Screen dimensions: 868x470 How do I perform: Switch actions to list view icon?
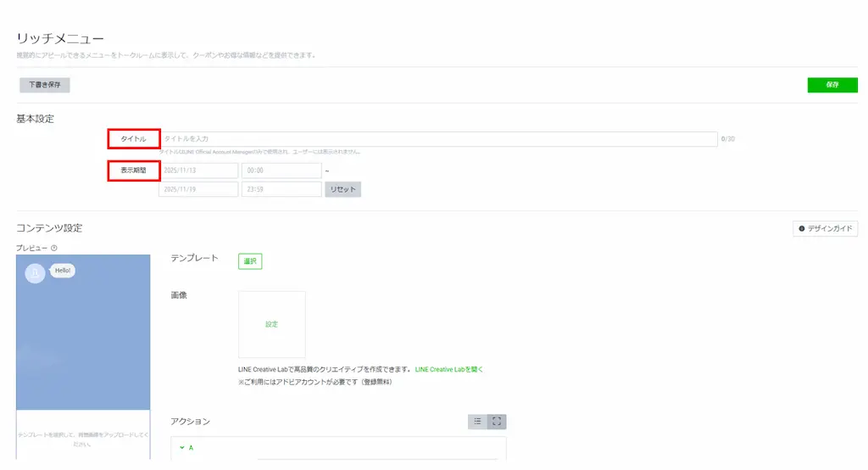tap(477, 422)
